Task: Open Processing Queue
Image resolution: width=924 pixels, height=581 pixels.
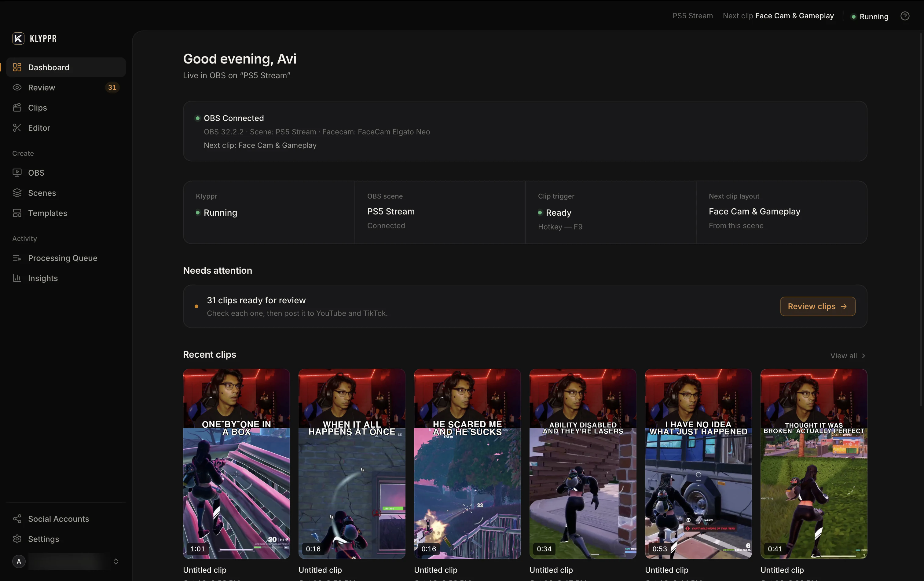Action: 66,258
